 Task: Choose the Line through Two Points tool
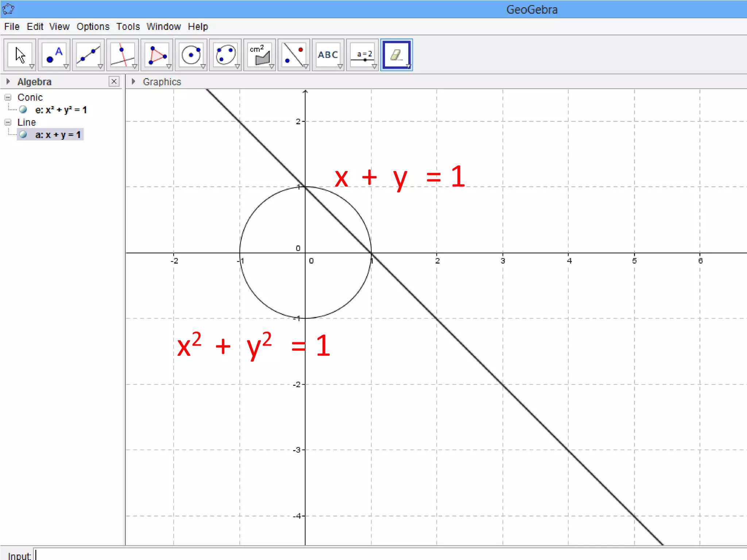[88, 55]
